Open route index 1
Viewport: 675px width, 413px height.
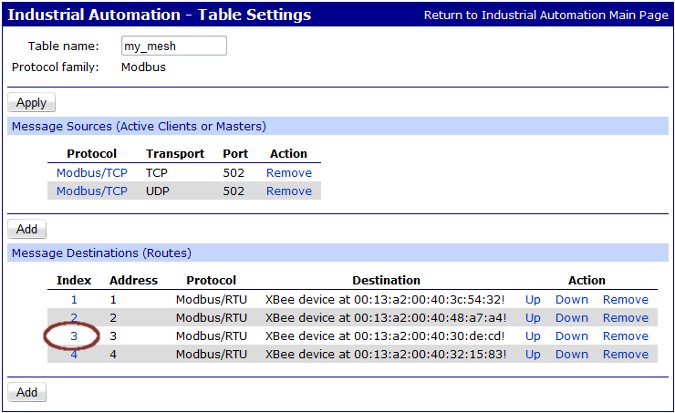(73, 300)
